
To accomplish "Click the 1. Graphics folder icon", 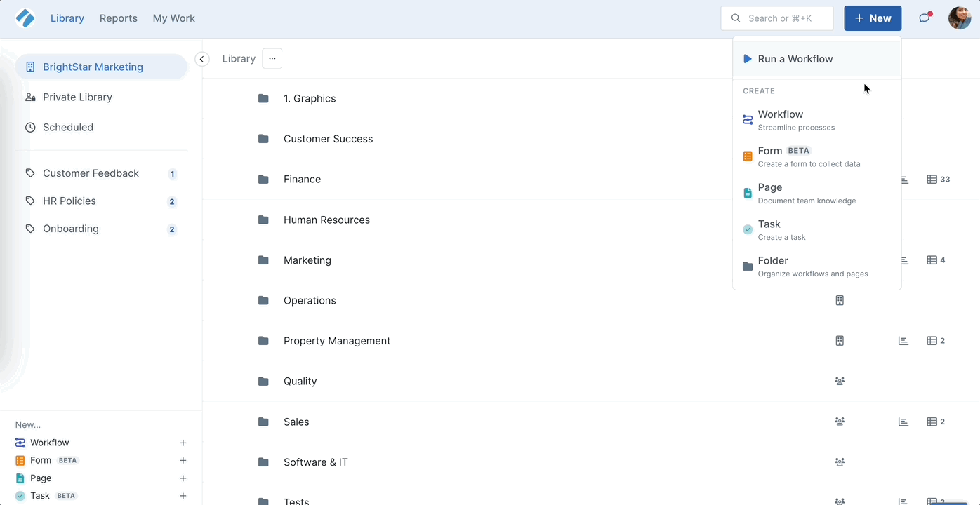I will 263,98.
